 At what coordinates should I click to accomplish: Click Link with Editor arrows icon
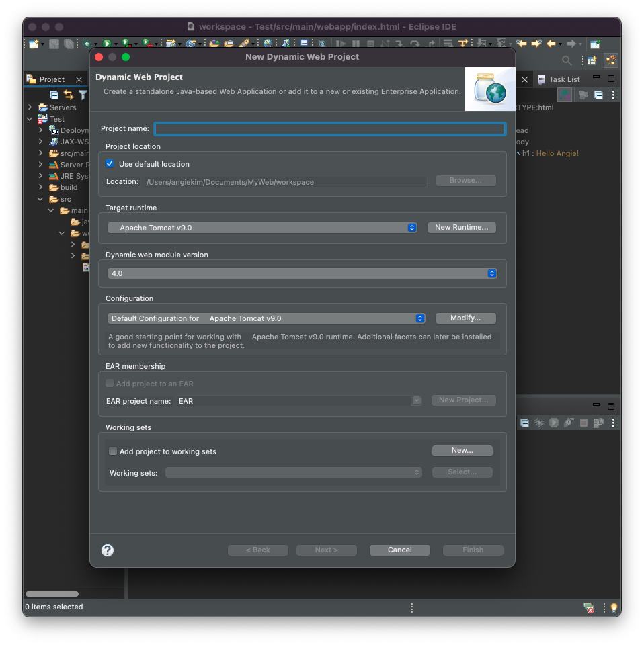point(69,95)
